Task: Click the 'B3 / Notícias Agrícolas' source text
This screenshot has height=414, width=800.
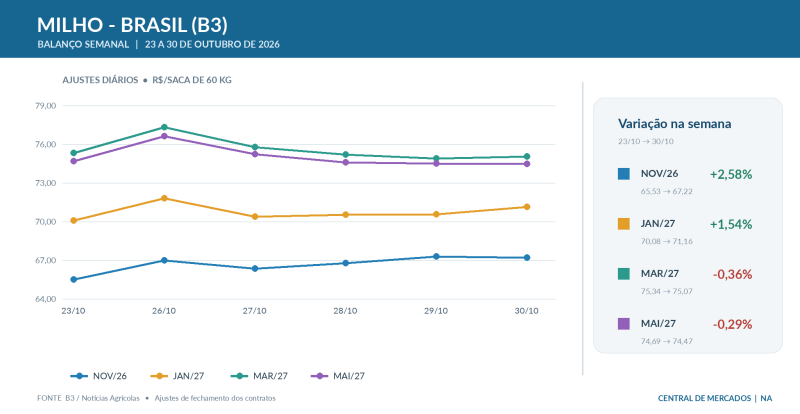Action: (102, 398)
